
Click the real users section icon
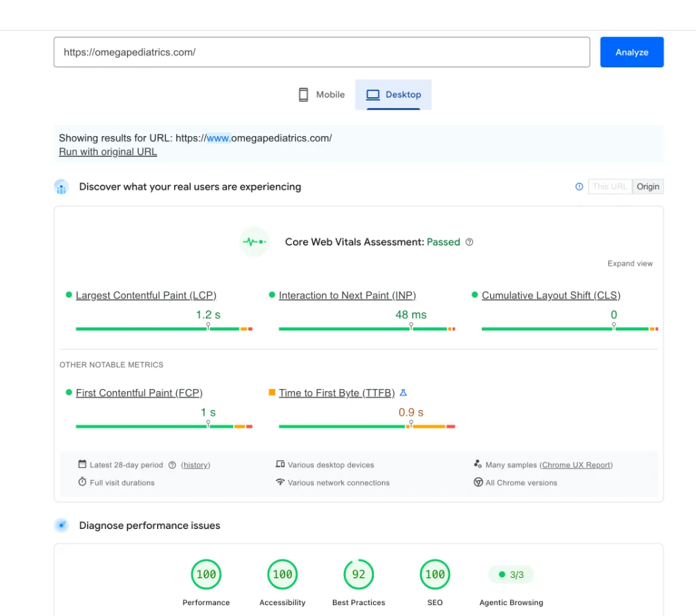coord(61,187)
